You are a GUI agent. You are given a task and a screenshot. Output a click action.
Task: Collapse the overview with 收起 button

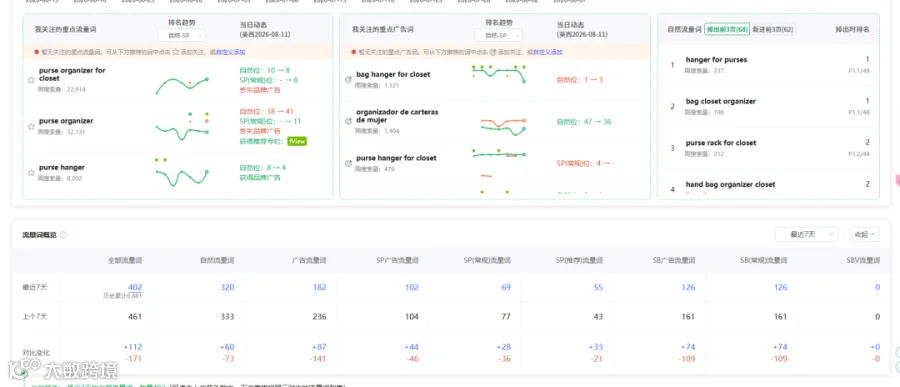(x=864, y=234)
